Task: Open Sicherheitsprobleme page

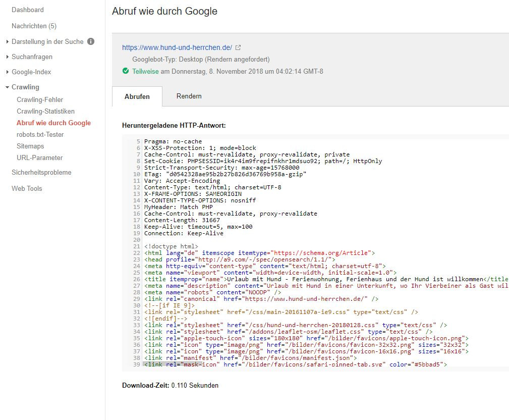Action: pyautogui.click(x=41, y=173)
